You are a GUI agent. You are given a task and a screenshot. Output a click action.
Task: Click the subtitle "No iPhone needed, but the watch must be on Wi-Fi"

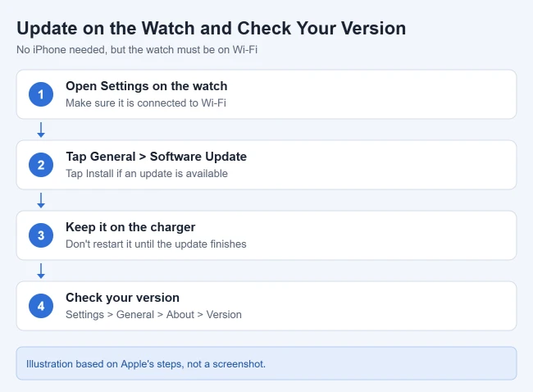pyautogui.click(x=137, y=50)
